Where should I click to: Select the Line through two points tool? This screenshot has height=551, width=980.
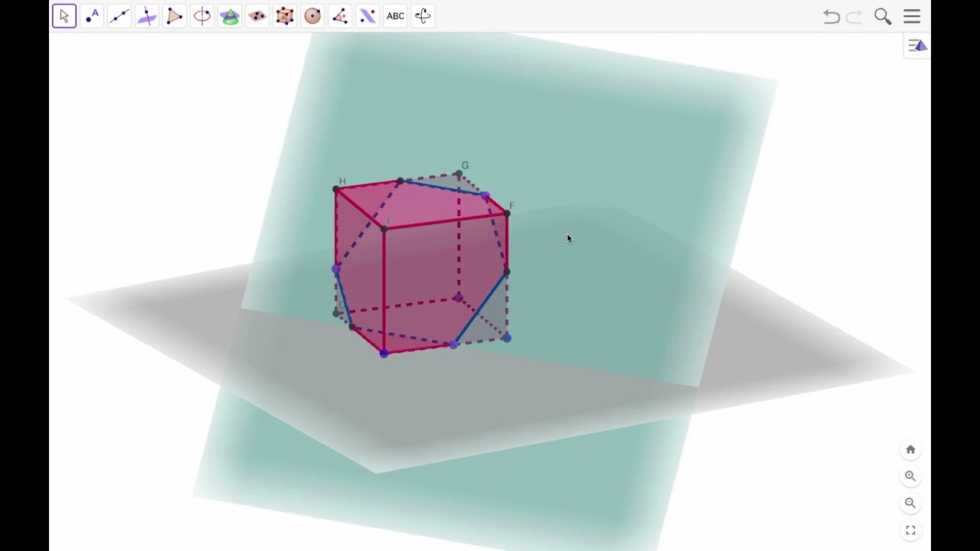coord(119,16)
